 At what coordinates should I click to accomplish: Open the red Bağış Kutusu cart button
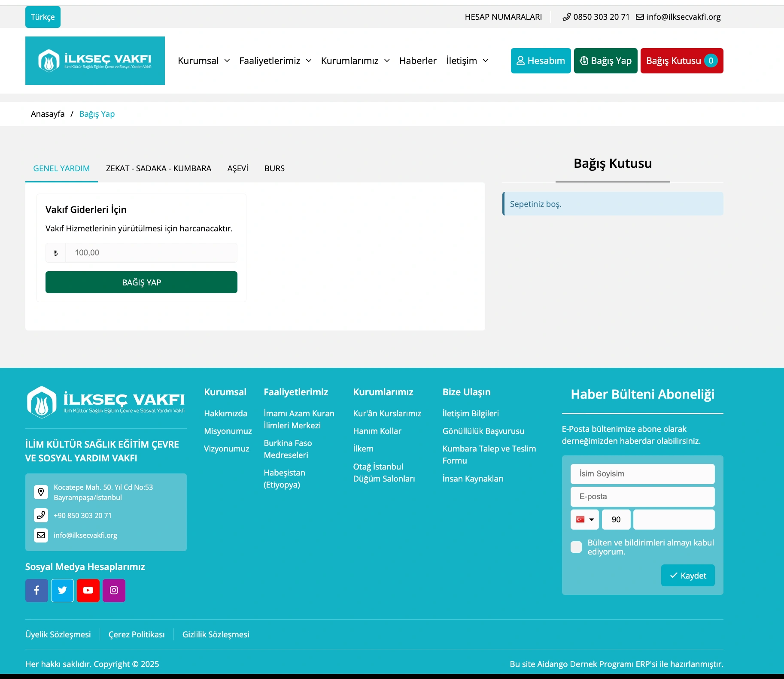681,61
